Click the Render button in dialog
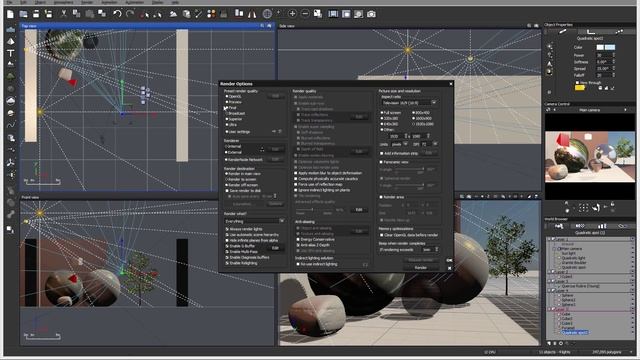This screenshot has height=360, width=640. (x=420, y=268)
